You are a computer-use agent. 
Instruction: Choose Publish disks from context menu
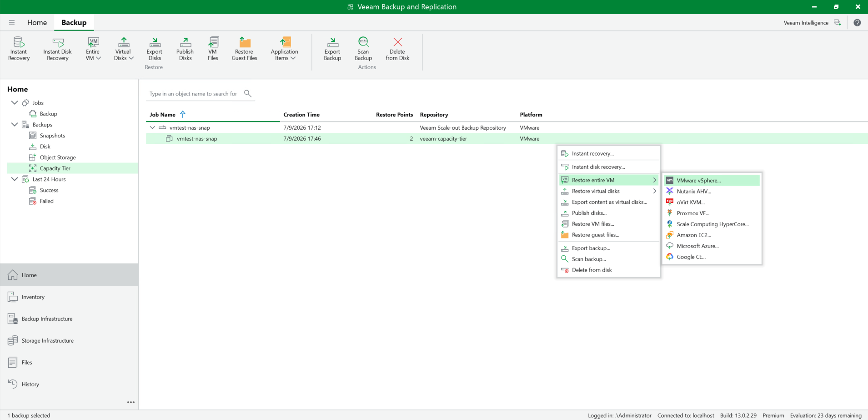(x=609, y=213)
